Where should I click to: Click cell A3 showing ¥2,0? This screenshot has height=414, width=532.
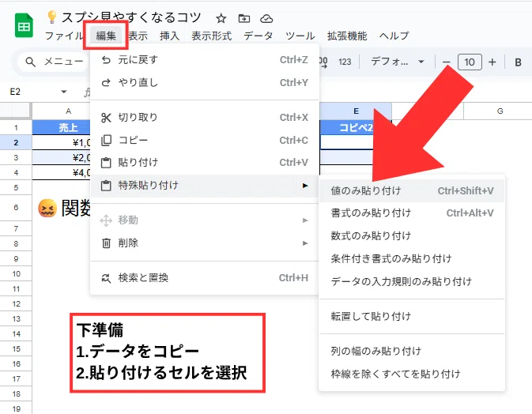coord(62,158)
